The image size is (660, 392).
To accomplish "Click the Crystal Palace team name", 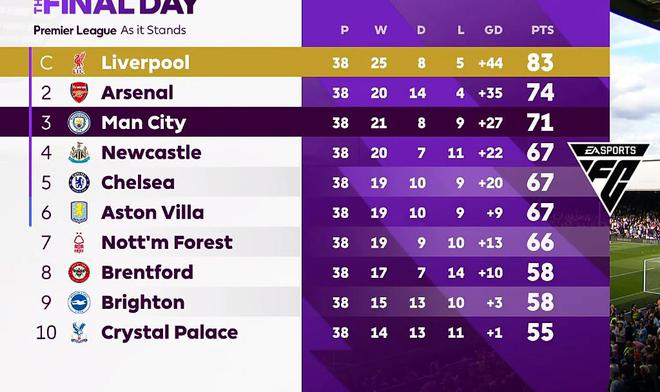I will coord(170,333).
